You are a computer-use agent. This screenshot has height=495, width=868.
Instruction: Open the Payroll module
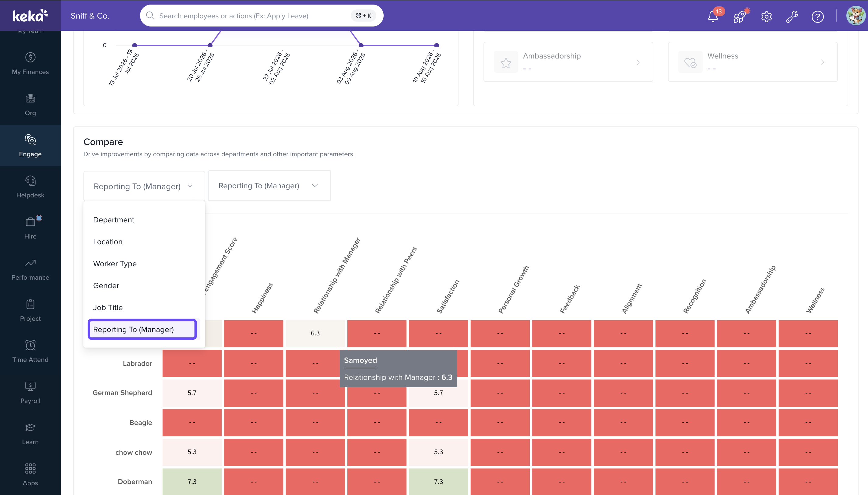(30, 393)
